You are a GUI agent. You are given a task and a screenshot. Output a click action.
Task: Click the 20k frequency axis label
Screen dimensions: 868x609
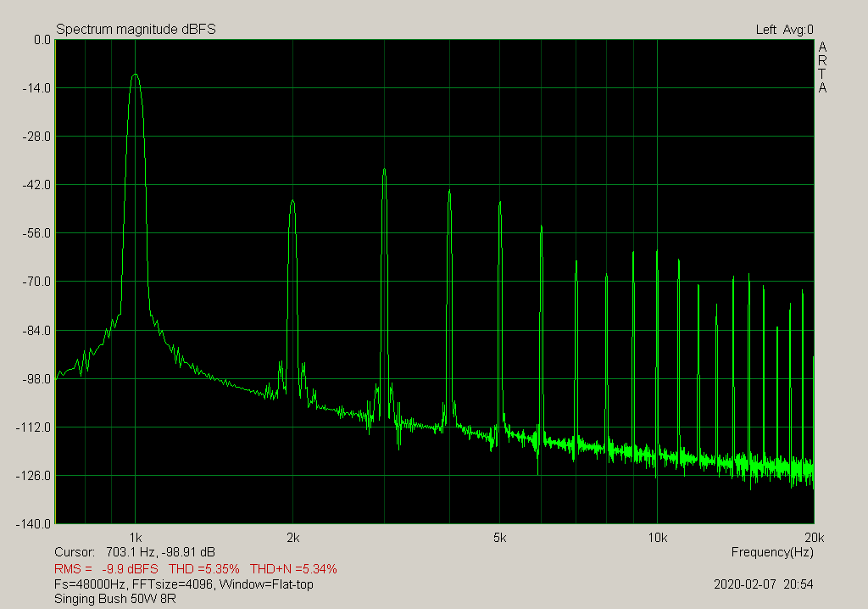click(x=815, y=538)
